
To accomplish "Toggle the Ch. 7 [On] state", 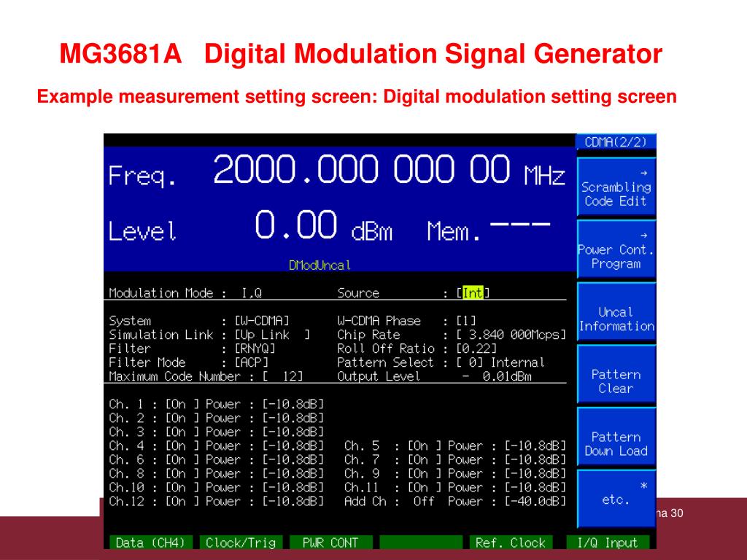I will pos(425,459).
